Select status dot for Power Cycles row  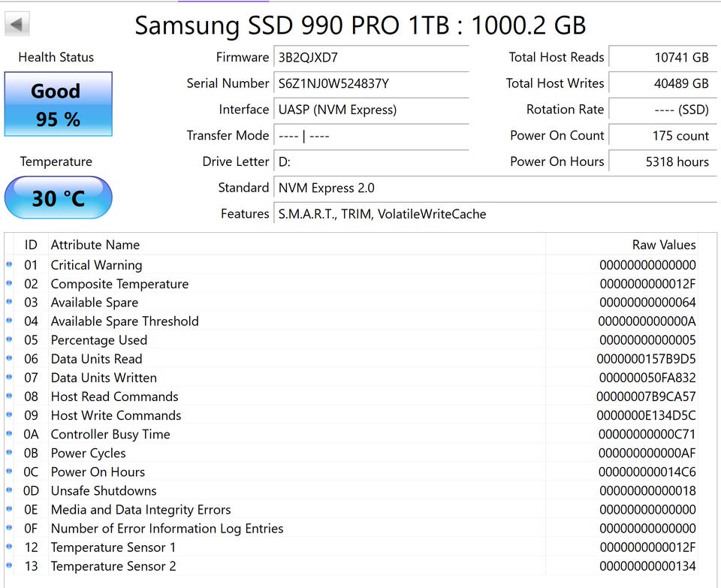click(x=9, y=453)
